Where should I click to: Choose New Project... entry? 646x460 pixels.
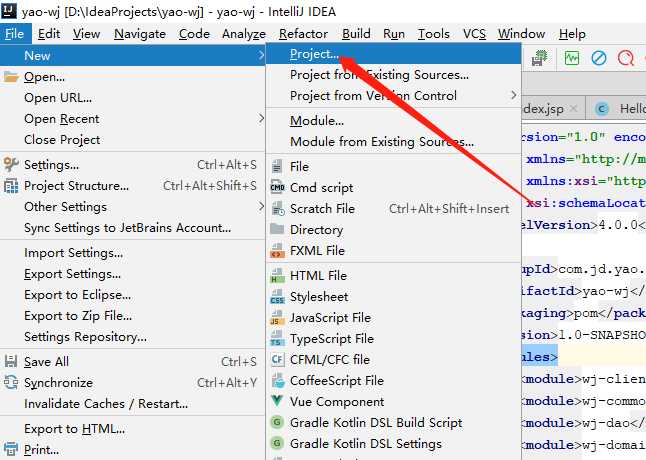[393, 54]
